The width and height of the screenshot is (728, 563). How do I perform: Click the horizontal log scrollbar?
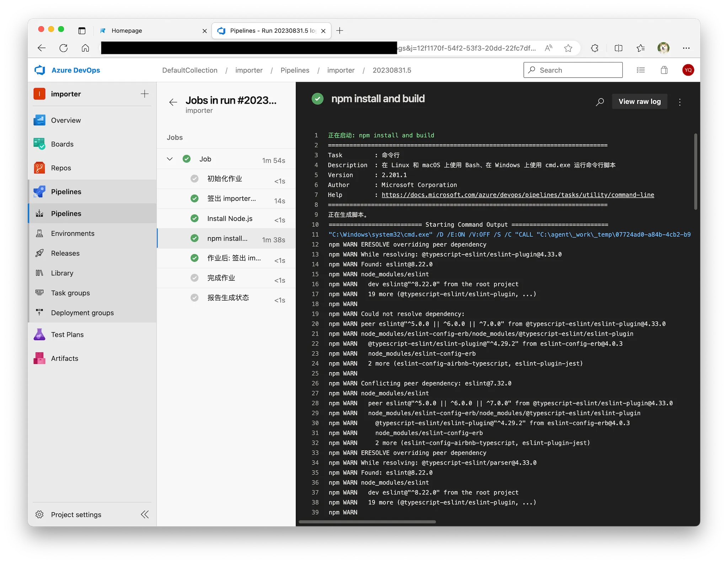click(x=367, y=522)
